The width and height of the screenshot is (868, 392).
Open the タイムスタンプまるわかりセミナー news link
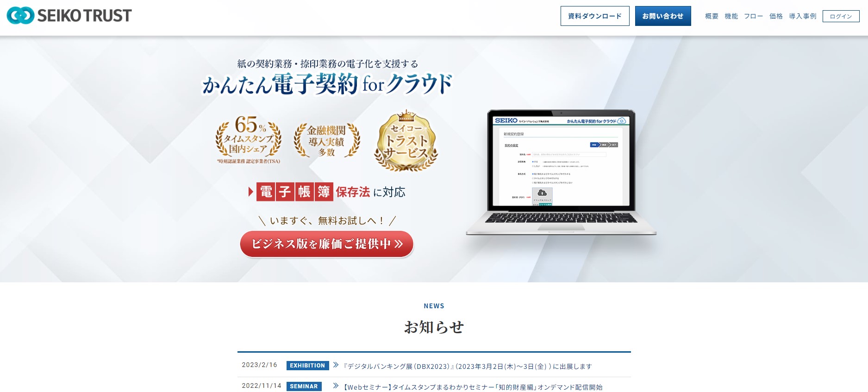pyautogui.click(x=473, y=387)
